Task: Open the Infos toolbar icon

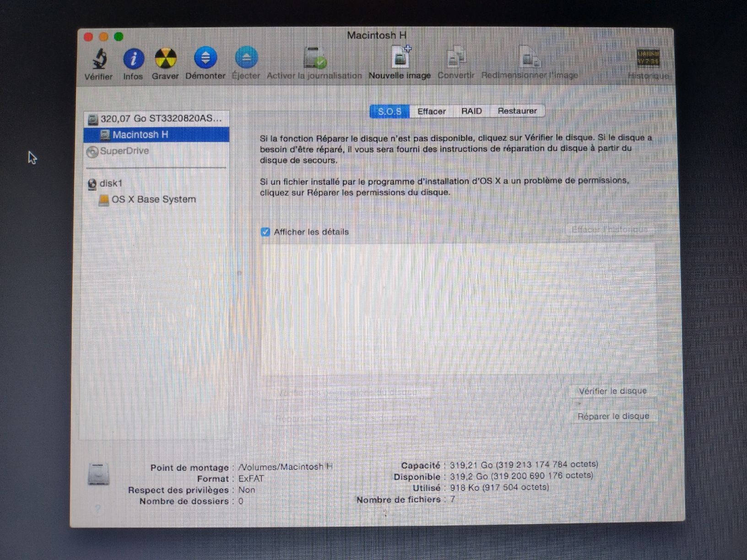Action: coord(133,59)
